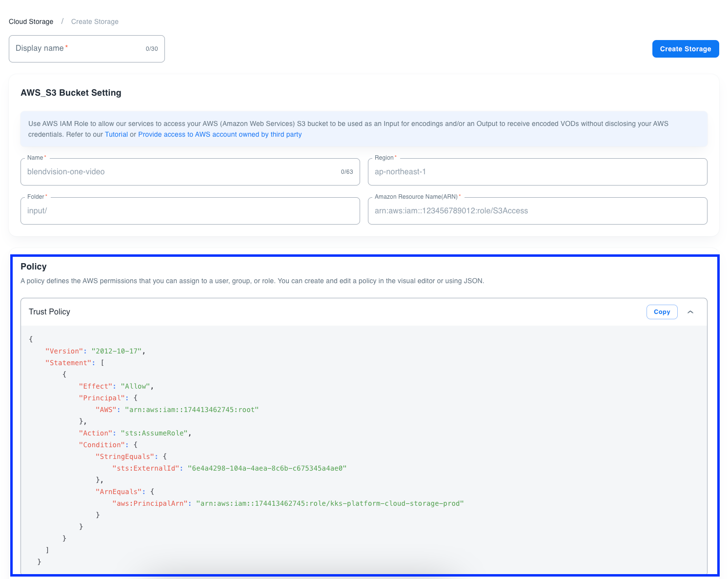Click the Create Storage button
The image size is (728, 579).
(x=685, y=49)
